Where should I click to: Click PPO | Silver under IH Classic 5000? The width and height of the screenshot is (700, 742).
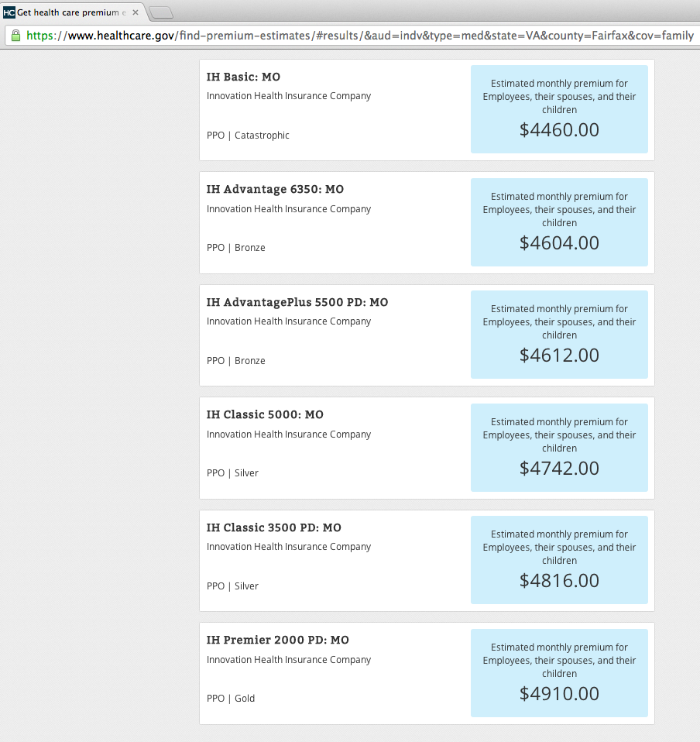pyautogui.click(x=232, y=472)
